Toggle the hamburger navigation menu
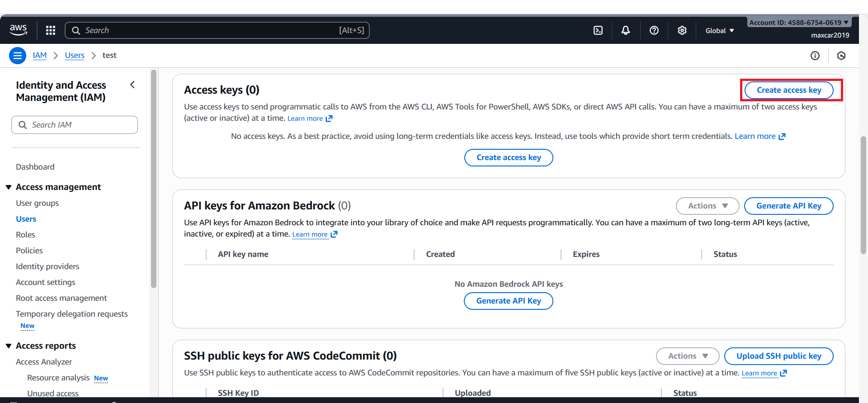 click(18, 56)
